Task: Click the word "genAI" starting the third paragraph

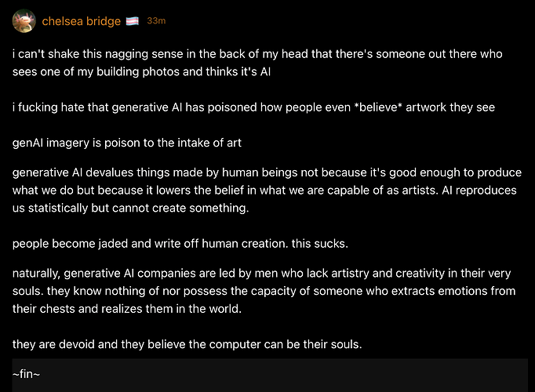Action: [x=27, y=143]
